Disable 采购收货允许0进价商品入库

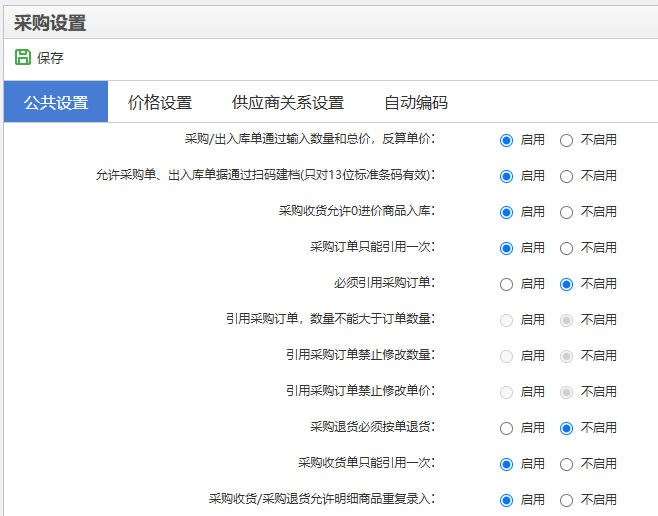click(x=566, y=212)
